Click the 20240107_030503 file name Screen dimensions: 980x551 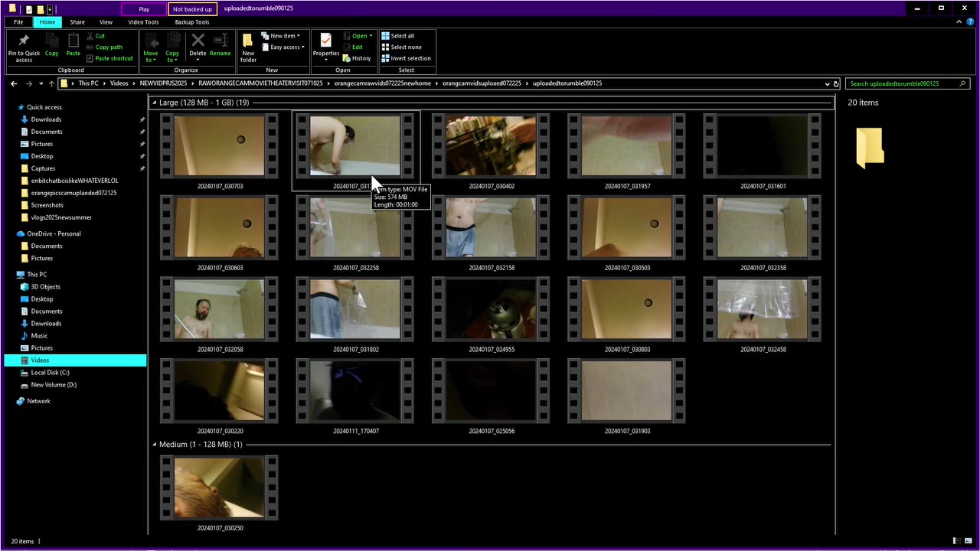(627, 268)
